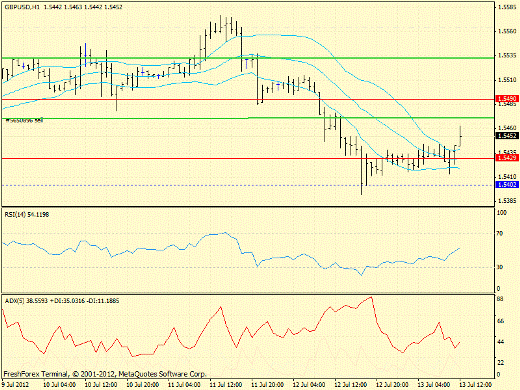The image size is (520, 390).
Task: Click the 1.5410 price scale value
Action: (x=507, y=176)
